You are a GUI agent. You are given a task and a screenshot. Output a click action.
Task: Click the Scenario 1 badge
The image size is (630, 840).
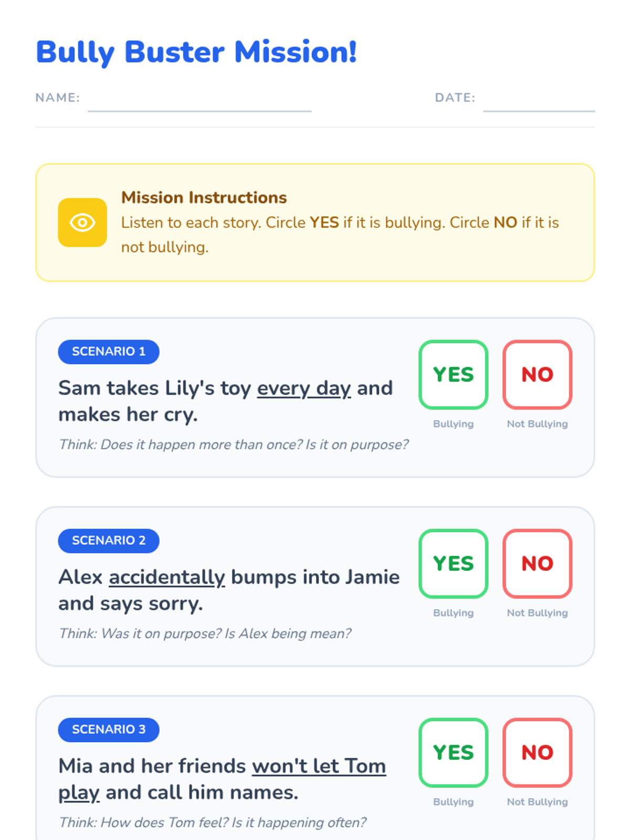(x=109, y=352)
